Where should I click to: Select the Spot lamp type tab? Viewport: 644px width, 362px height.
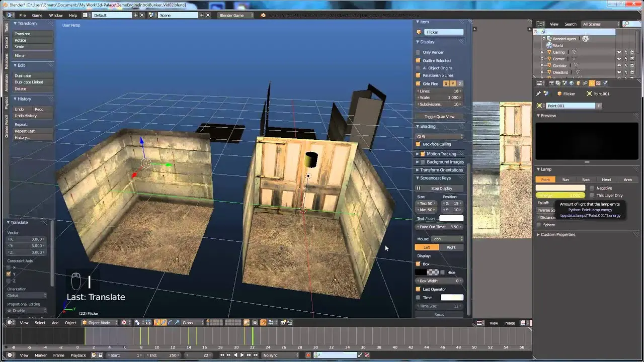[586, 179]
